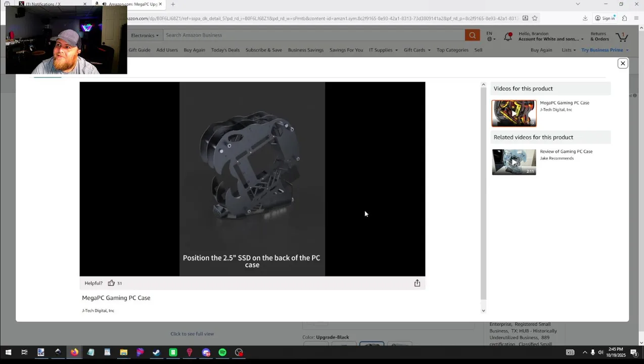This screenshot has width=644, height=364.
Task: Open the volume control in system tray
Action: click(601, 352)
